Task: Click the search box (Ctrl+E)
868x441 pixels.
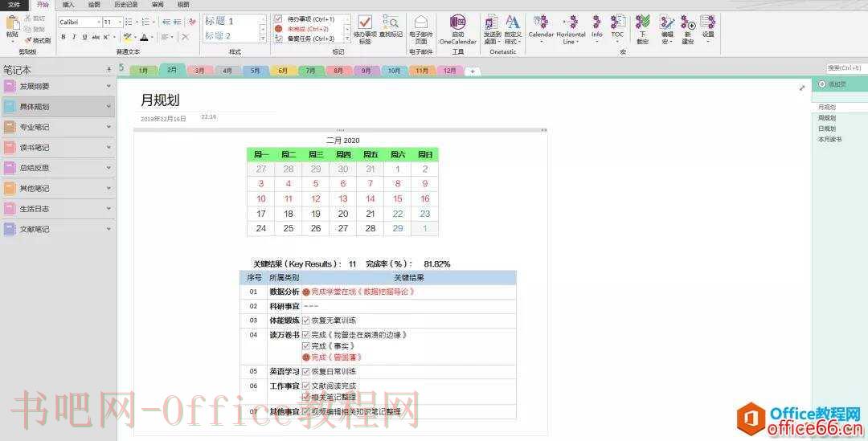Action: tap(845, 67)
